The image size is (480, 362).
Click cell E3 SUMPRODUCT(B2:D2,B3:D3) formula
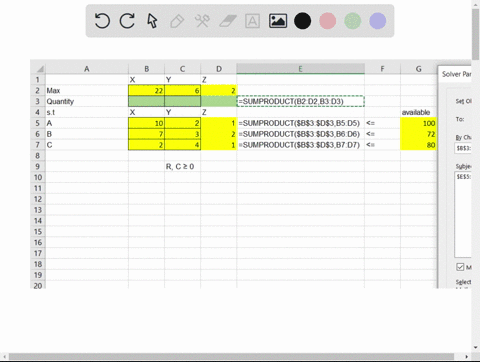pyautogui.click(x=300, y=101)
